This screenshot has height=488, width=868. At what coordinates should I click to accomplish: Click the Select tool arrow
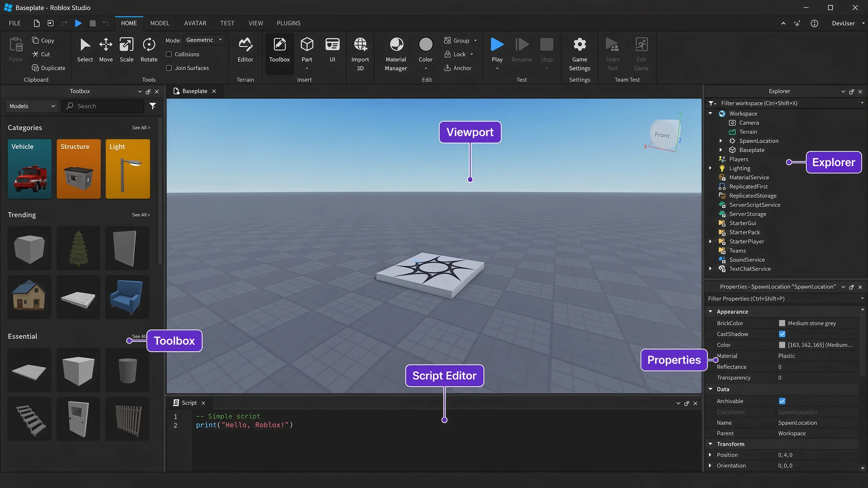85,50
